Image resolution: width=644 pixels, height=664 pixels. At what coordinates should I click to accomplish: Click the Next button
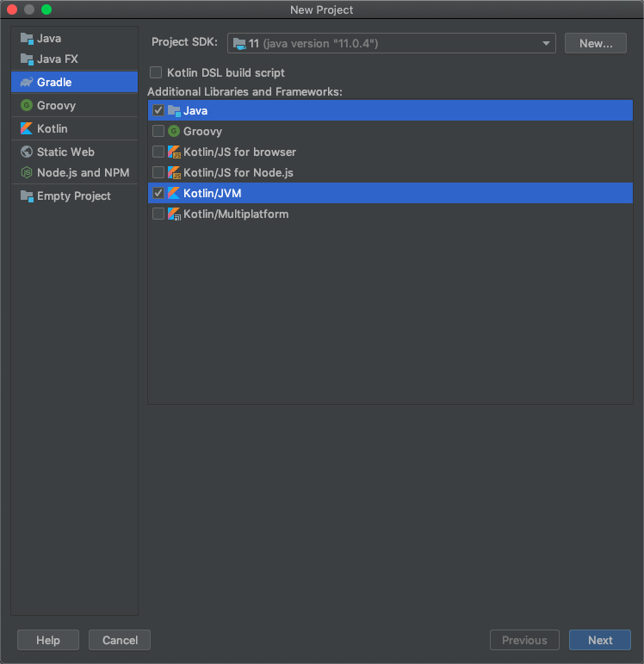click(600, 640)
